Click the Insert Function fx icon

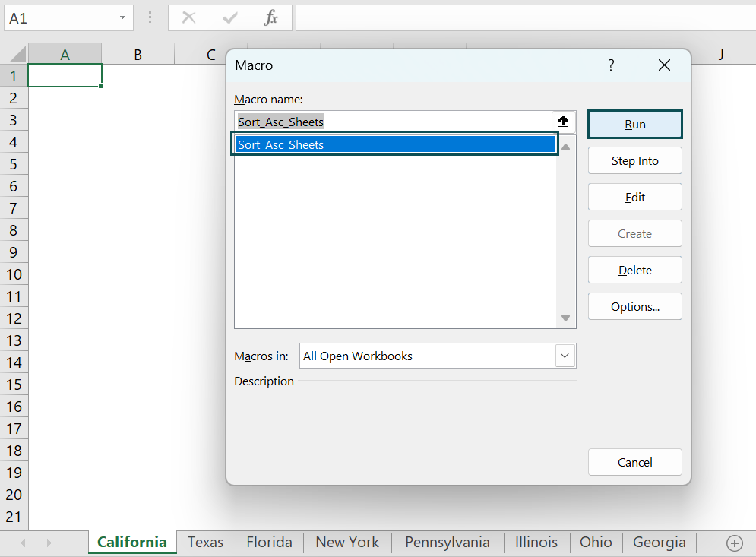tap(271, 17)
